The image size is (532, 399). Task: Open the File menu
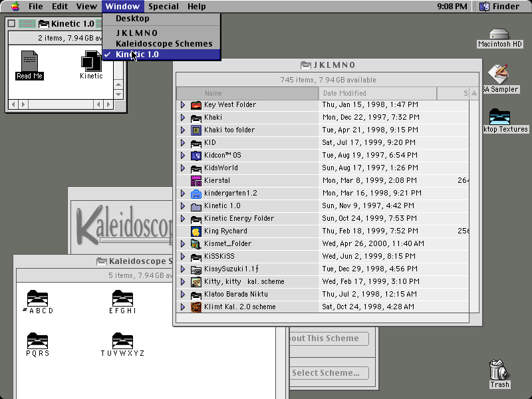(36, 7)
